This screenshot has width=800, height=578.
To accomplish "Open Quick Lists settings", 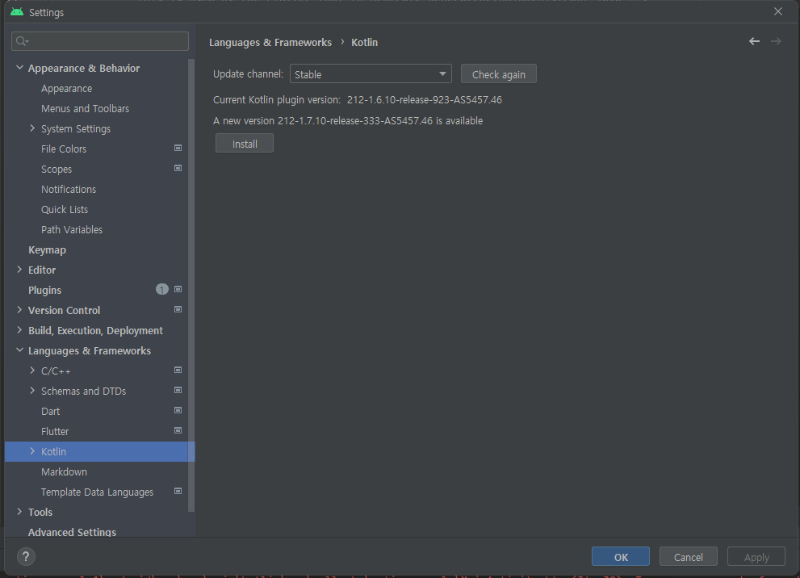I will [65, 209].
